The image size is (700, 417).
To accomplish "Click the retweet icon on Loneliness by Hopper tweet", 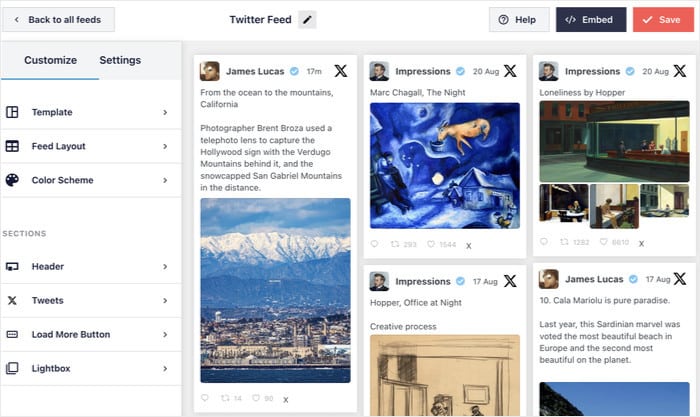I will tap(565, 242).
